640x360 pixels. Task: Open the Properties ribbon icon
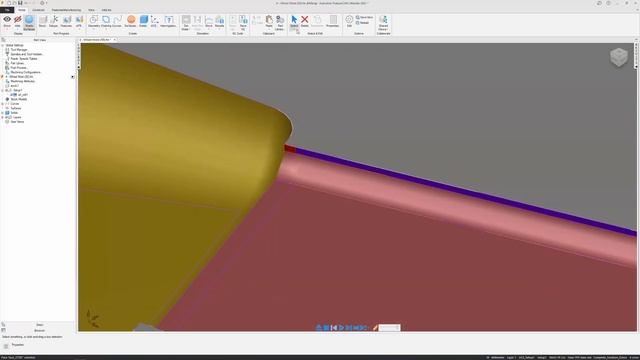coord(333,22)
